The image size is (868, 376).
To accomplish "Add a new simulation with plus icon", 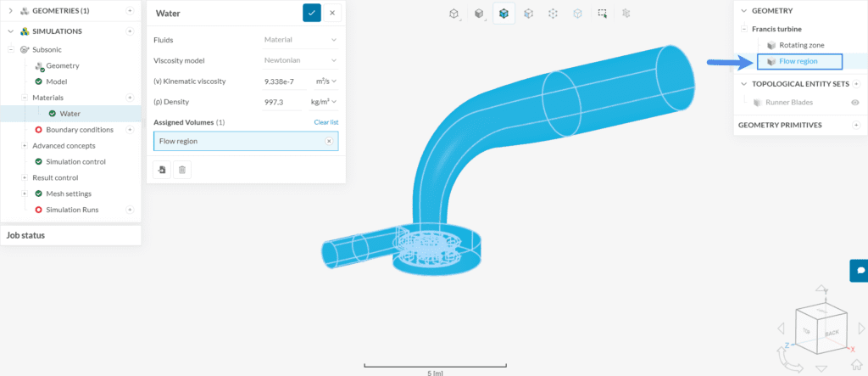I will coord(130,31).
